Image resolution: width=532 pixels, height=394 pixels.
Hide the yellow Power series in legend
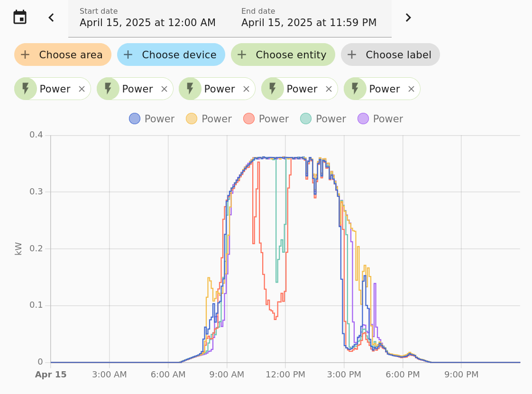point(209,119)
